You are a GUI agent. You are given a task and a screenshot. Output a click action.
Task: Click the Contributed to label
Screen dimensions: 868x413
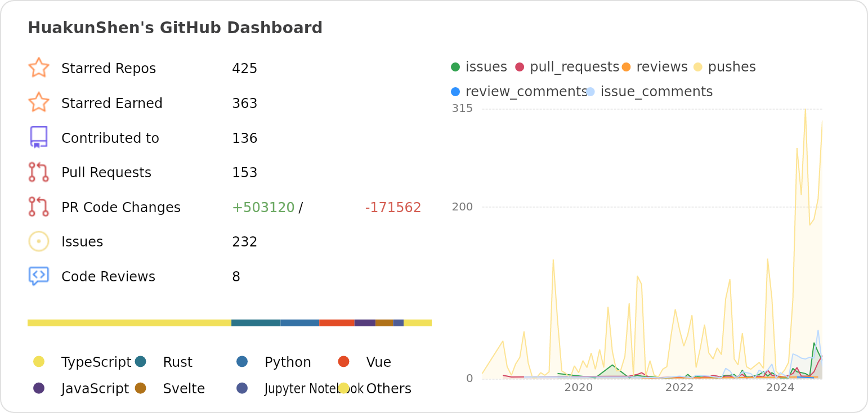(x=110, y=138)
